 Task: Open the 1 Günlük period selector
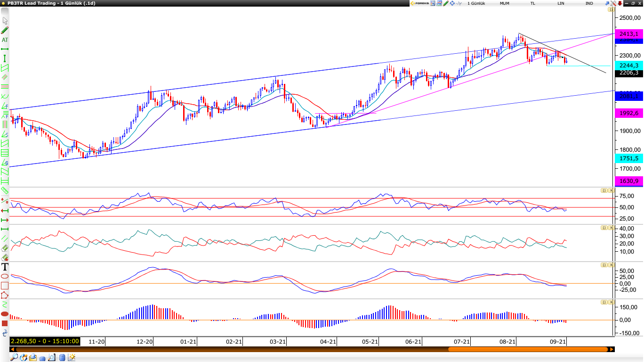click(x=476, y=3)
